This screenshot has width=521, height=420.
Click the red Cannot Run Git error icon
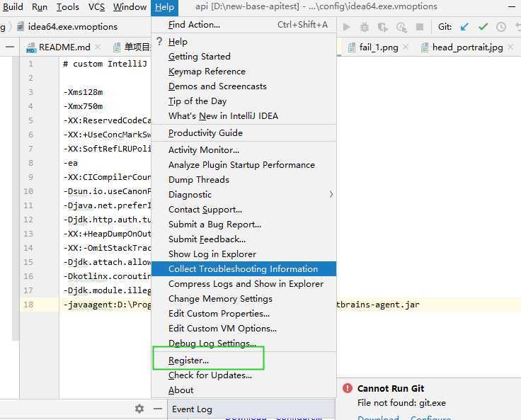[x=348, y=388]
